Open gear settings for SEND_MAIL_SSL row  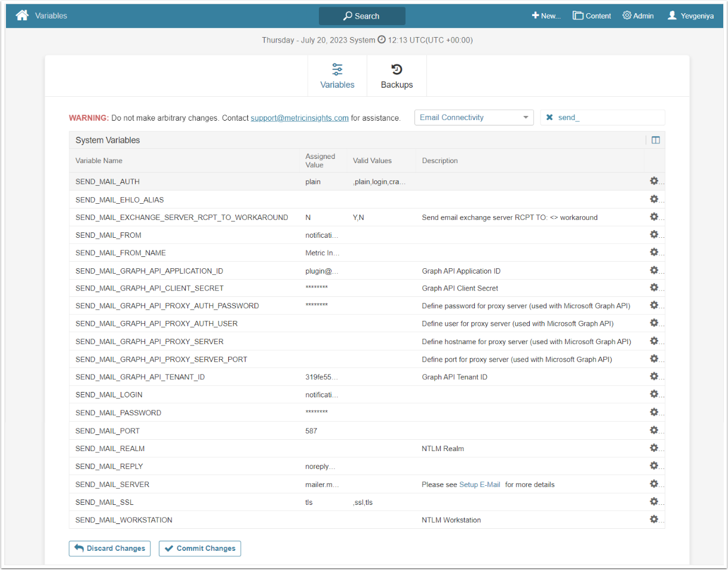(654, 501)
